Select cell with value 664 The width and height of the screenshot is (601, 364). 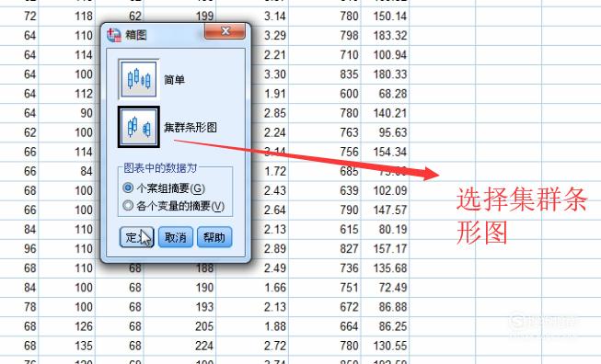(325, 326)
